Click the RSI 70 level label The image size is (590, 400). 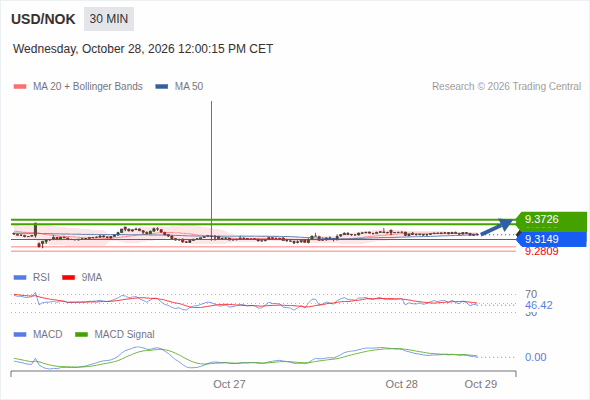click(531, 294)
